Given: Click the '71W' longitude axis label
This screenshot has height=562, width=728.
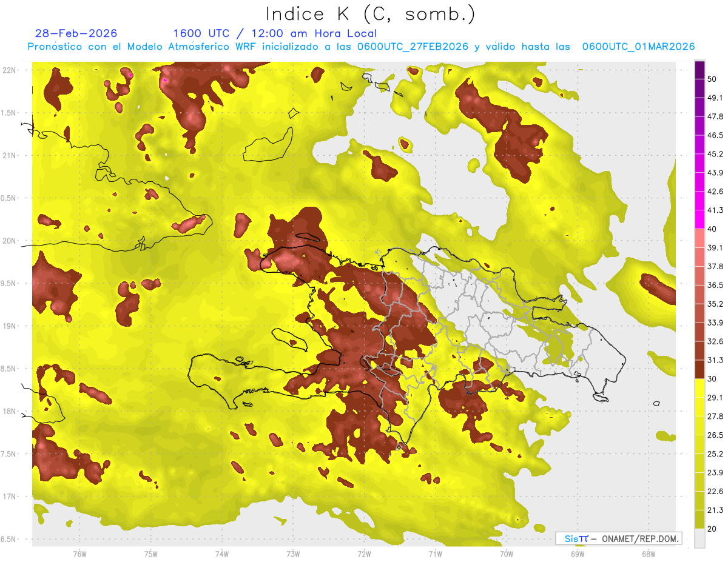Looking at the screenshot, I should (x=435, y=554).
